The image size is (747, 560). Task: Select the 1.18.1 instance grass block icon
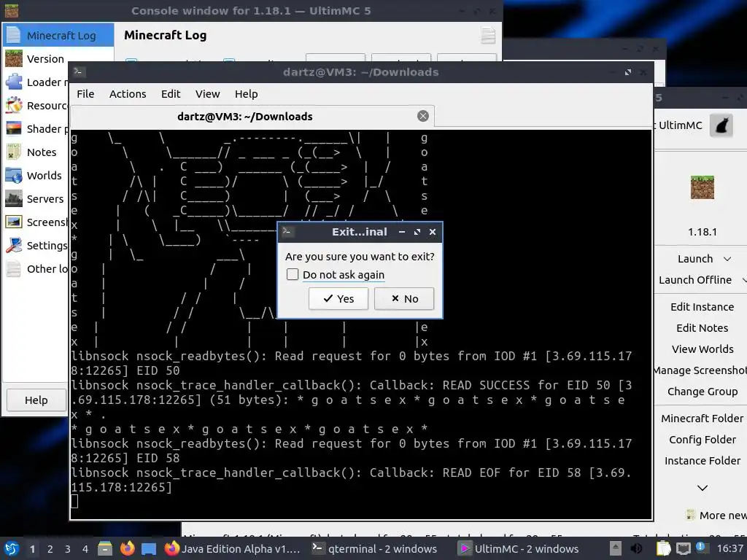(703, 187)
